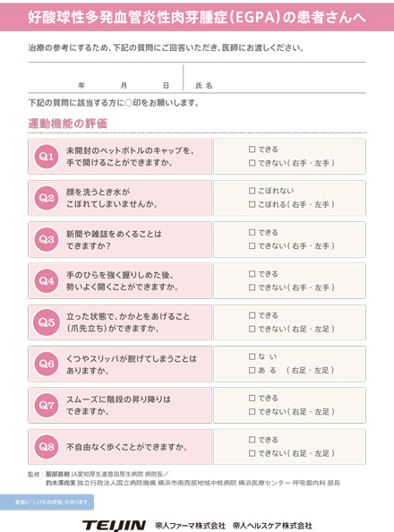Click the Q8 pink circle badge
The image size is (394, 532).
(47, 447)
